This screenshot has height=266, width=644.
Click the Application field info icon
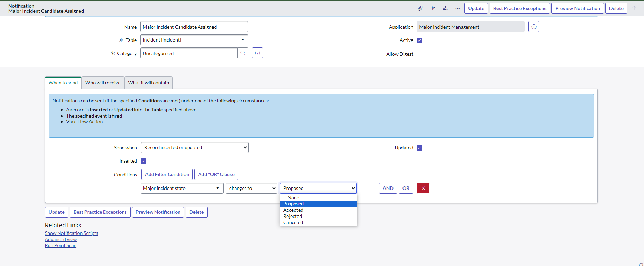pos(534,27)
